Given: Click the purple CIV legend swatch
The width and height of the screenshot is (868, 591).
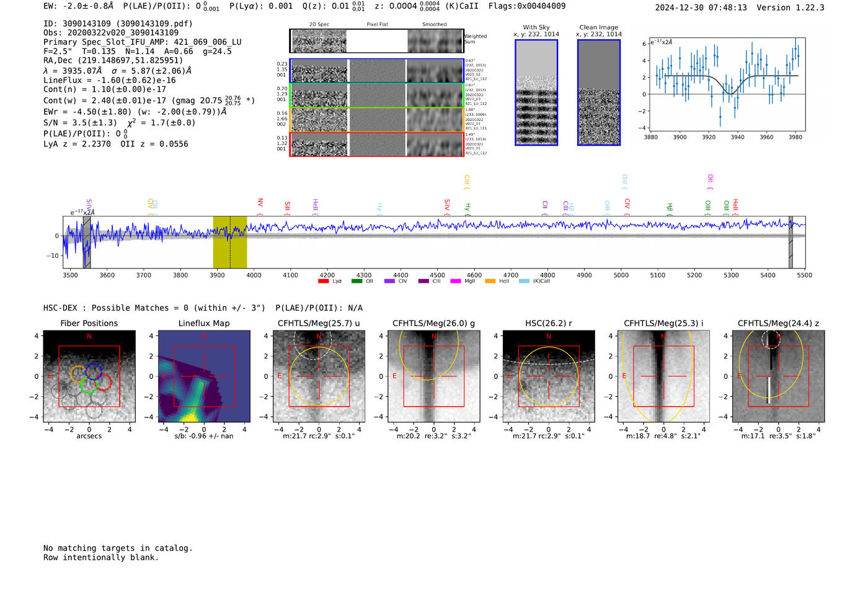Looking at the screenshot, I should coord(389,281).
